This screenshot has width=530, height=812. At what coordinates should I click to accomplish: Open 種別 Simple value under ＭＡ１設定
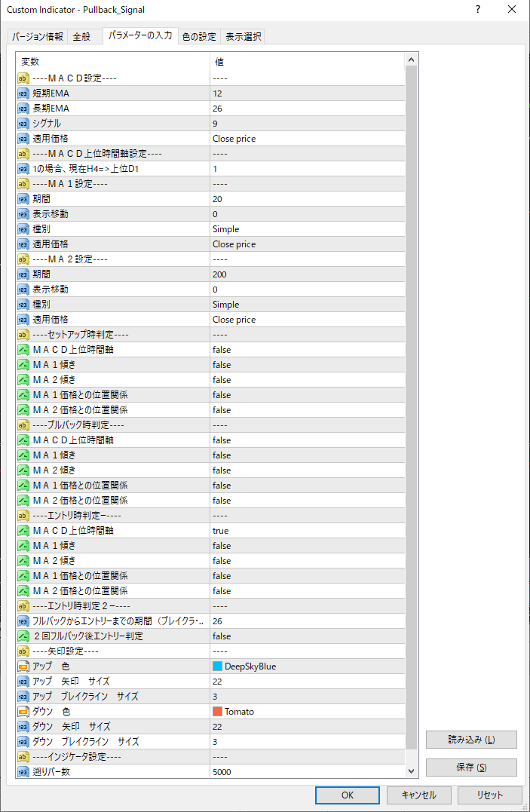(308, 229)
